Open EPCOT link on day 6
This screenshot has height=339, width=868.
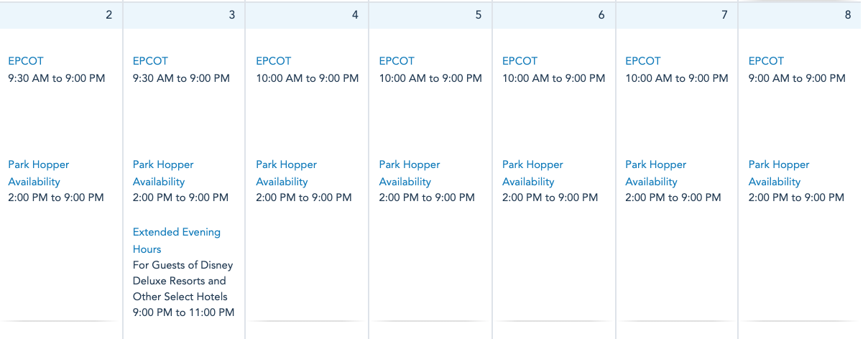click(520, 61)
